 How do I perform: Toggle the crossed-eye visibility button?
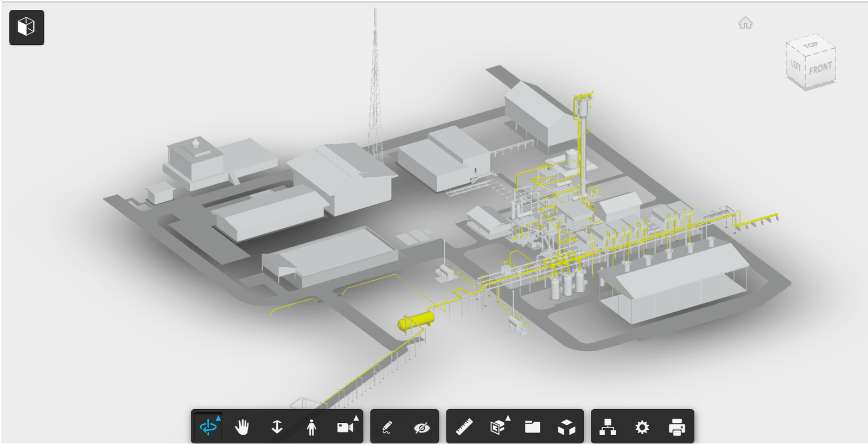[422, 427]
